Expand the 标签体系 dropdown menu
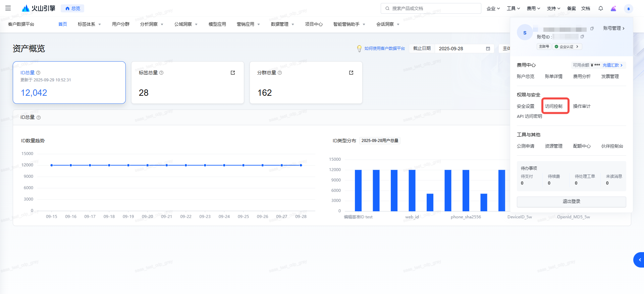 click(89, 24)
